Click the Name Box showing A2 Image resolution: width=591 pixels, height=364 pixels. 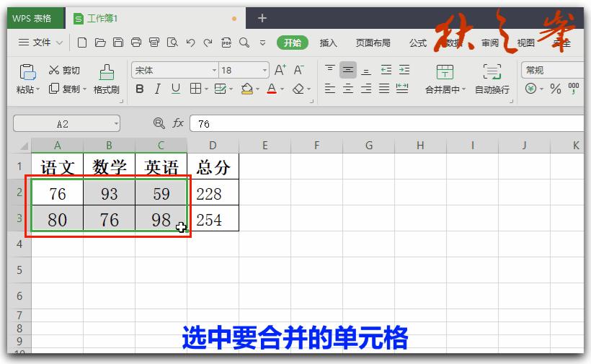[x=66, y=123]
